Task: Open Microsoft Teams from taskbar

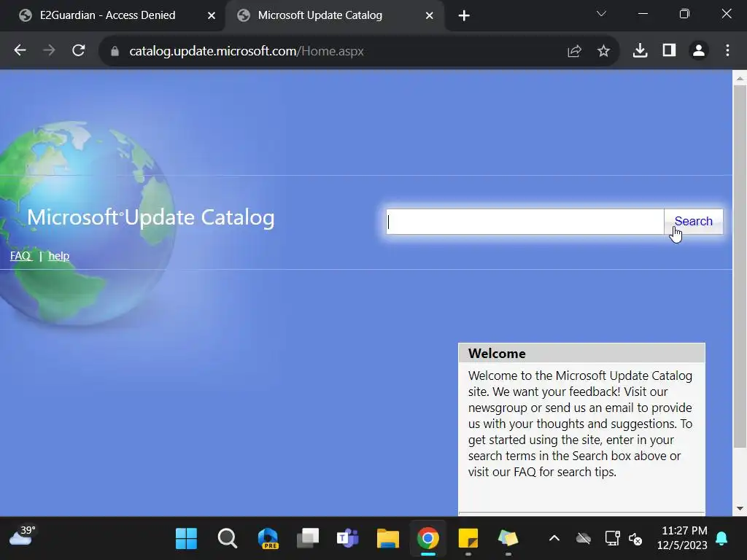Action: [x=348, y=539]
